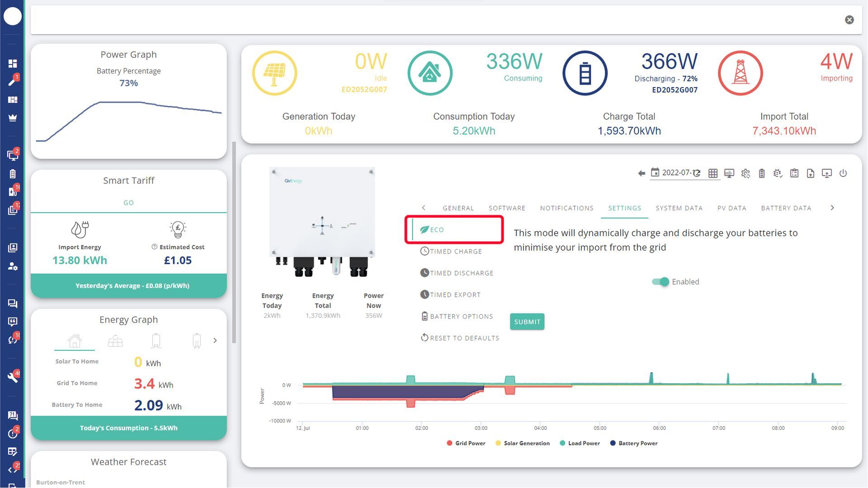Click the Estimated Cost help icon
This screenshot has width=868, height=488.
pos(154,247)
